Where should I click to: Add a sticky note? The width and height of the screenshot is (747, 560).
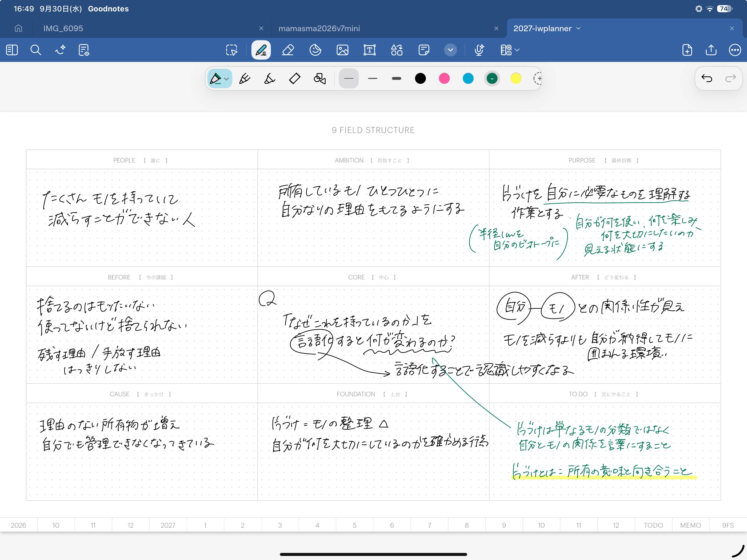[424, 50]
